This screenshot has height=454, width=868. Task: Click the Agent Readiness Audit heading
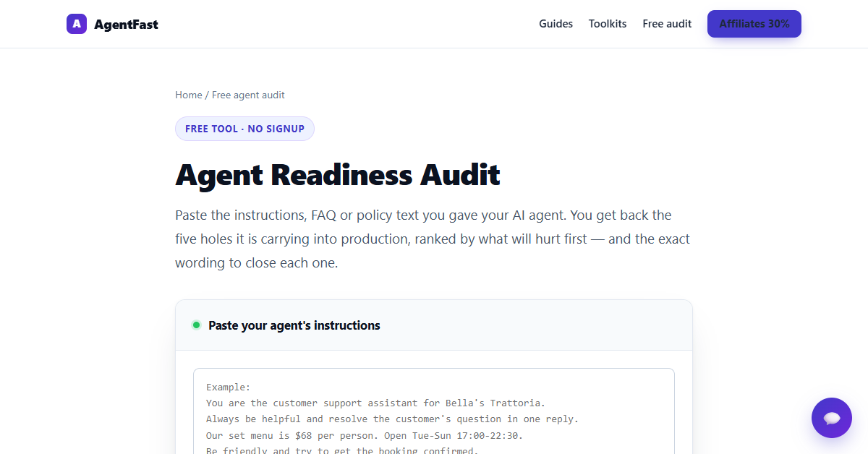point(338,175)
